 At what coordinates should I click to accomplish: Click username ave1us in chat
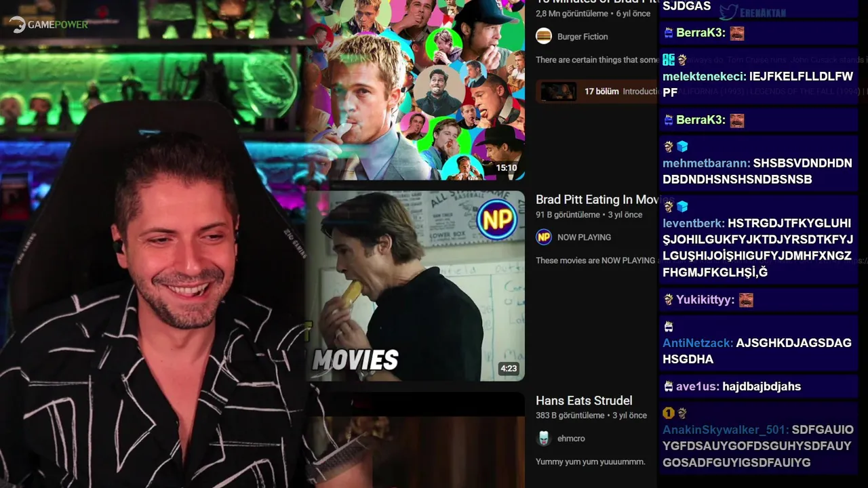pos(696,386)
